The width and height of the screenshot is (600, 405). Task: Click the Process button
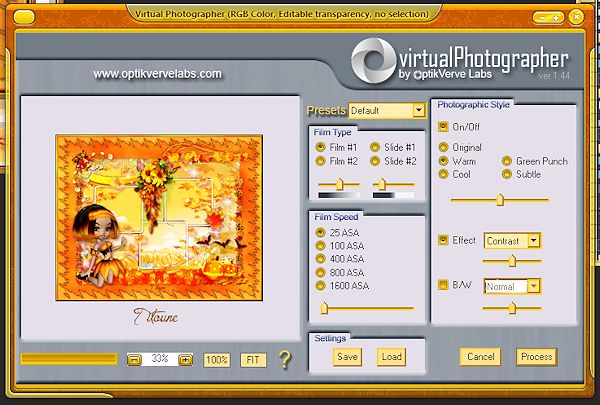click(536, 357)
